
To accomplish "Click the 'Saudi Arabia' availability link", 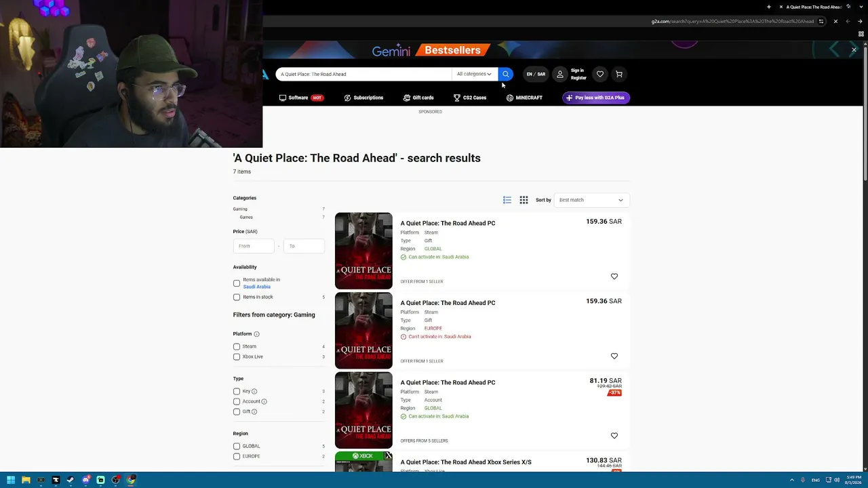I will coord(257,287).
